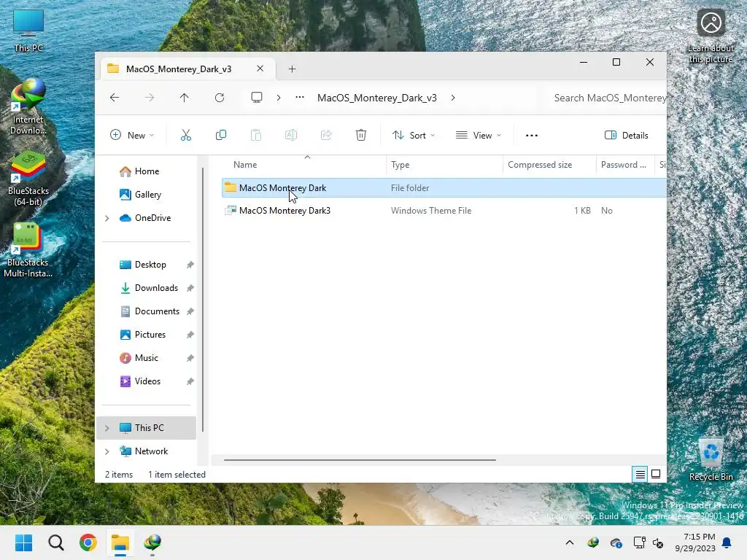
Task: Open the Recycle Bin desktop icon
Action: 711,459
